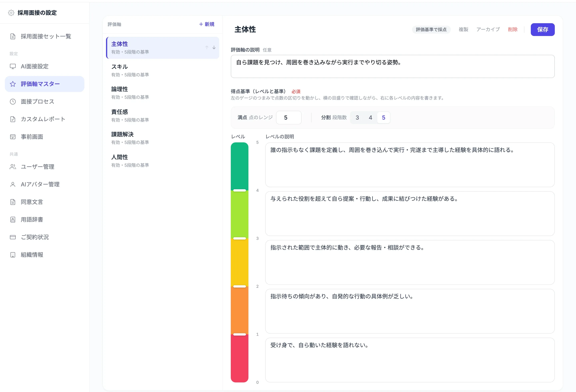Open 同意文言 in the sidebar
The image size is (576, 392).
[x=45, y=202]
